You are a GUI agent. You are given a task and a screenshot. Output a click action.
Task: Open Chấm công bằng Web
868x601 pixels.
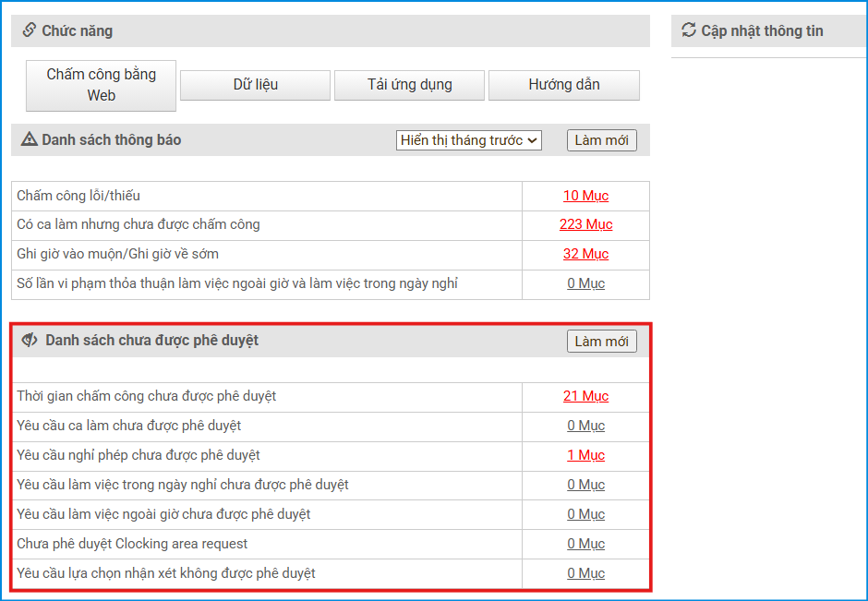tap(102, 85)
